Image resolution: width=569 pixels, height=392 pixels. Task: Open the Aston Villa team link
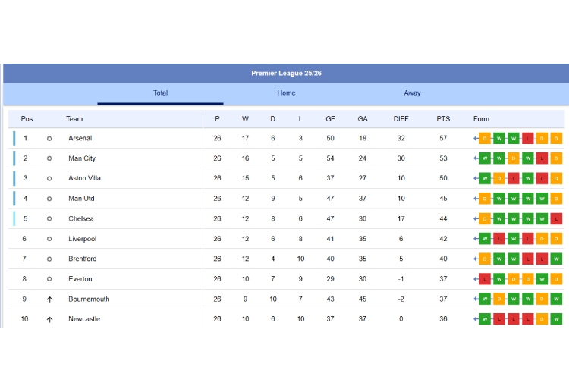click(84, 178)
